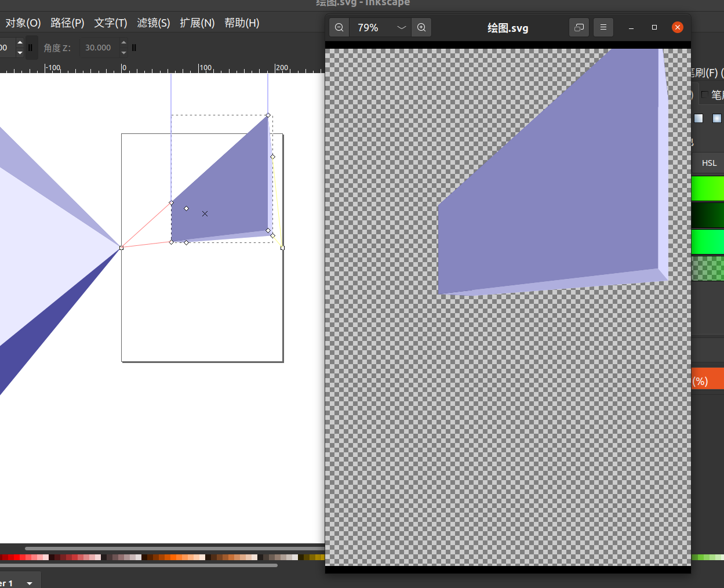
Task: Click the linear gradient paint icon
Action: coord(698,118)
